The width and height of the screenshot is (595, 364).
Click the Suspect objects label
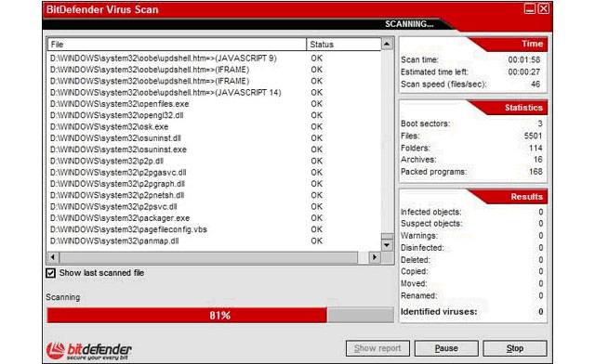pos(431,224)
